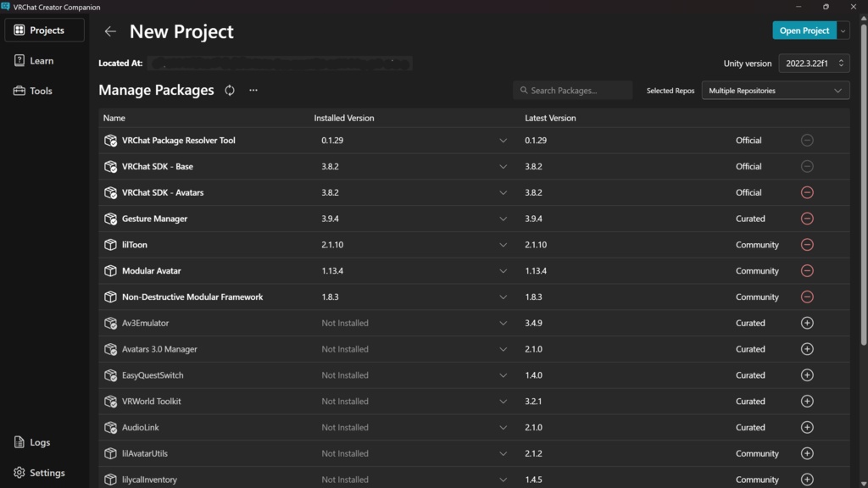Click the back arrow beside New Project
This screenshot has height=488, width=868.
[x=110, y=31]
